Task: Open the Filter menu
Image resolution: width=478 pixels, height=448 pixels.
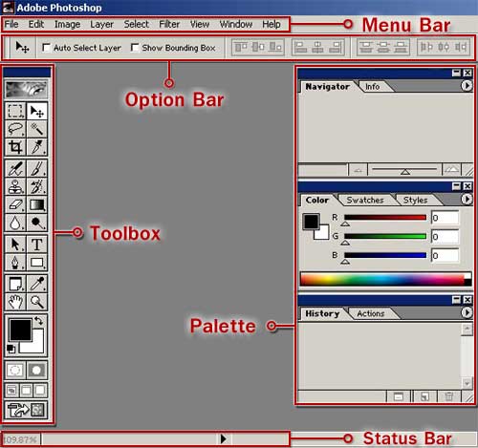Action: 169,24
